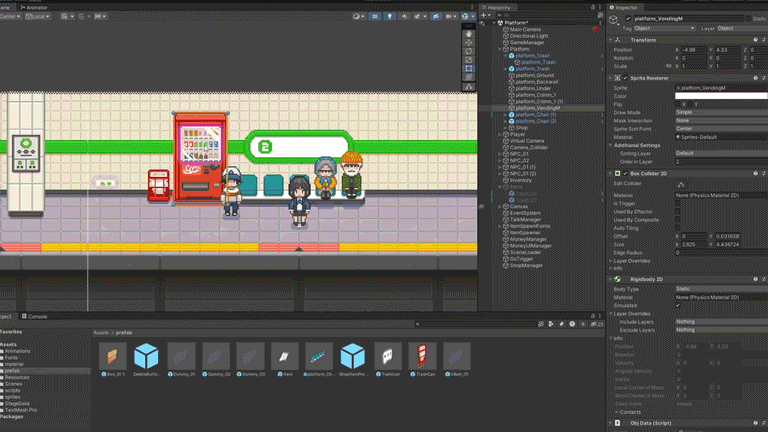Screen dimensions: 768x432
Task: Click the Edit Collider button icon
Action: 681,183
